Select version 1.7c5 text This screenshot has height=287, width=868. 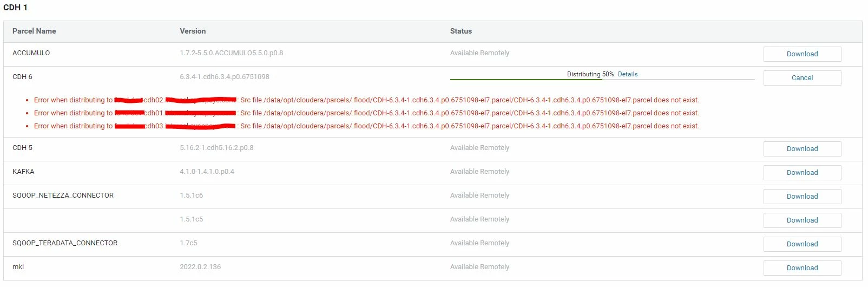pos(188,243)
